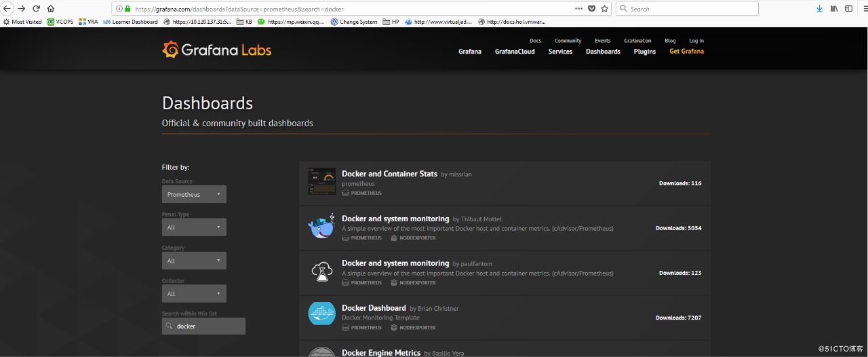
Task: Open the KB bookmarks folder
Action: pyautogui.click(x=244, y=22)
